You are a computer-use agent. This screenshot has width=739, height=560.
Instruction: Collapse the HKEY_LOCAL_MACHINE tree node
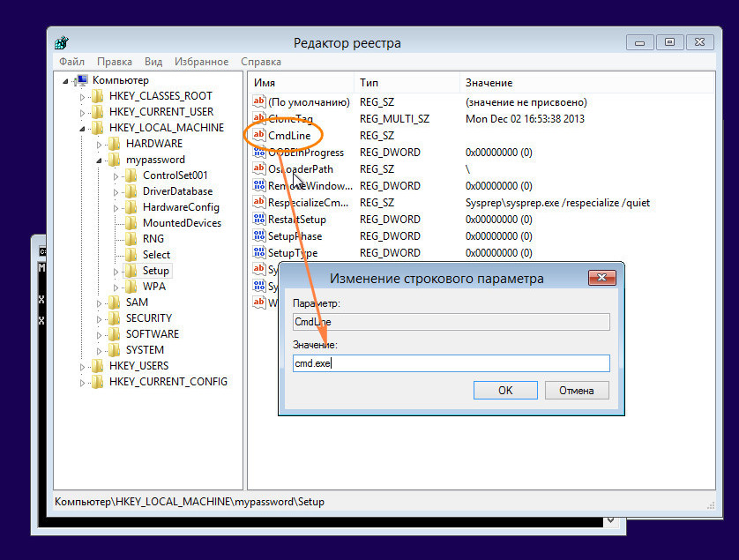pos(83,129)
